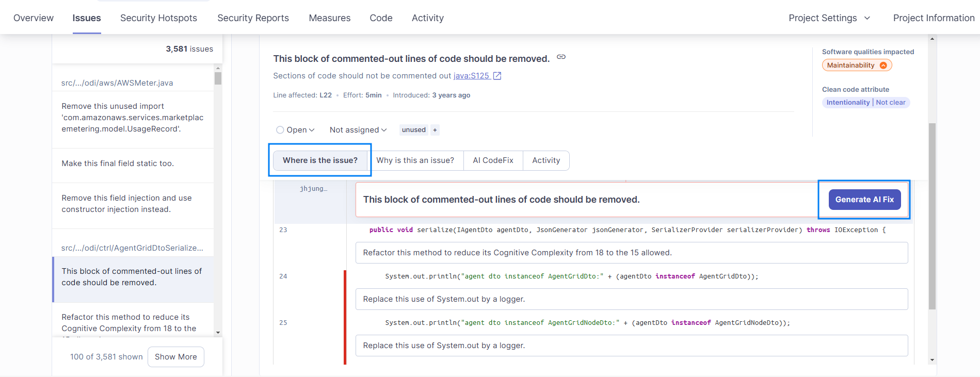This screenshot has height=377, width=980.
Task: Click the AWSMeter.java file path
Action: coord(117,83)
